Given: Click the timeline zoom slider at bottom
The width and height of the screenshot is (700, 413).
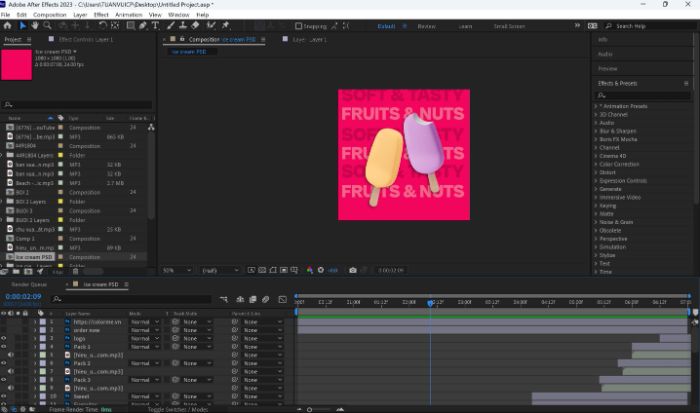Looking at the screenshot, I should tap(309, 409).
